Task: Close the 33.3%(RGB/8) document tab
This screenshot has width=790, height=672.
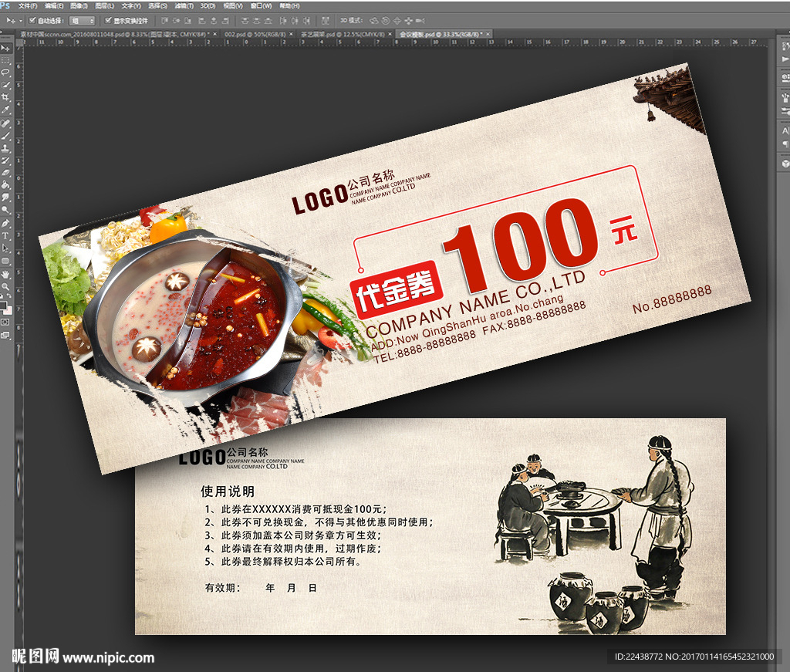Action: tap(488, 34)
